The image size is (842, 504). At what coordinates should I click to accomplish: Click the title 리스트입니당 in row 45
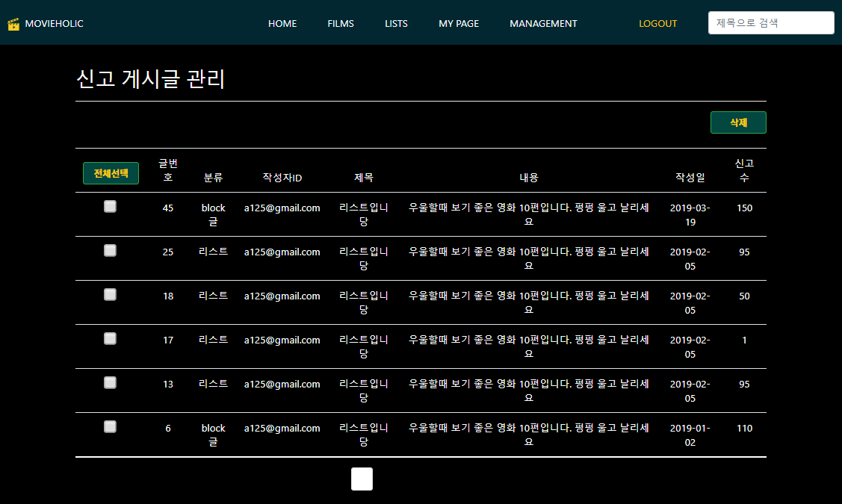pos(364,215)
